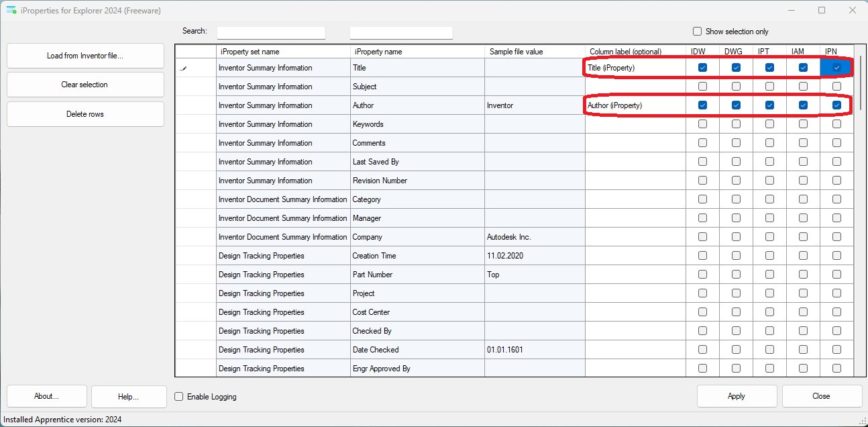
Task: Click the pencil edit indicator on Title row
Action: point(184,68)
